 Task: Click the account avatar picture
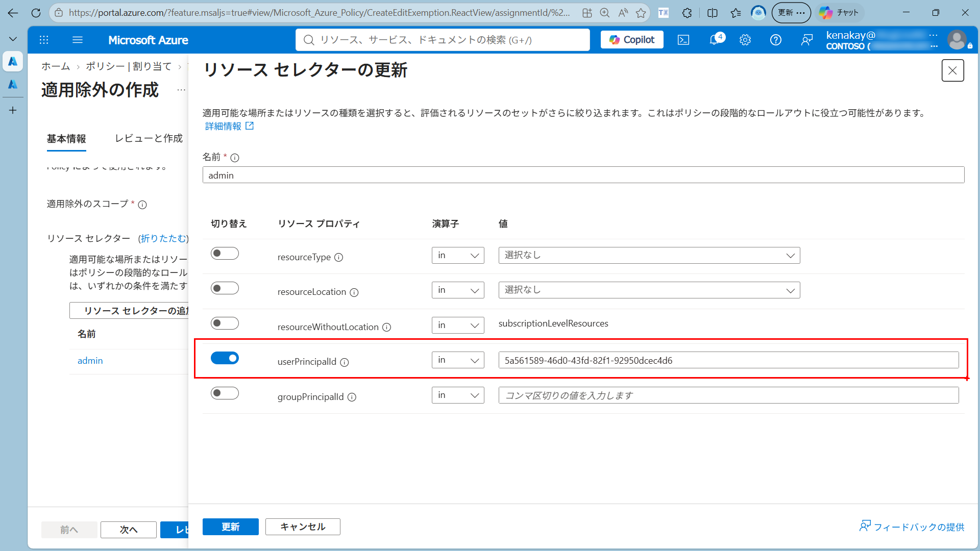pyautogui.click(x=957, y=40)
